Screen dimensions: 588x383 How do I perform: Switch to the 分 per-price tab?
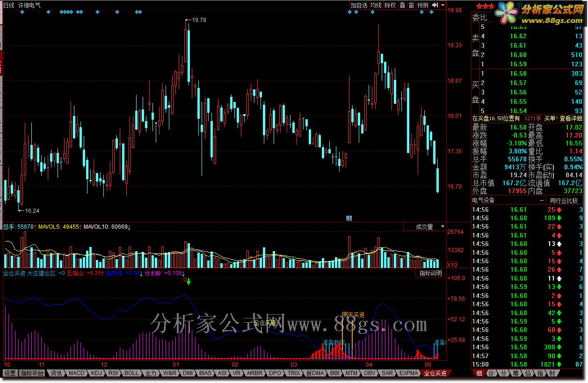coord(503,373)
